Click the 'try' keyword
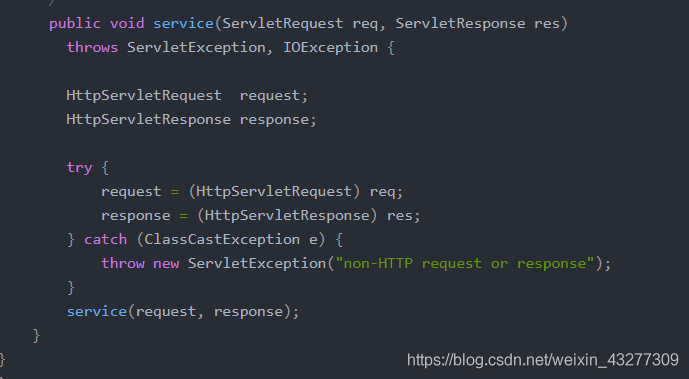 click(79, 168)
